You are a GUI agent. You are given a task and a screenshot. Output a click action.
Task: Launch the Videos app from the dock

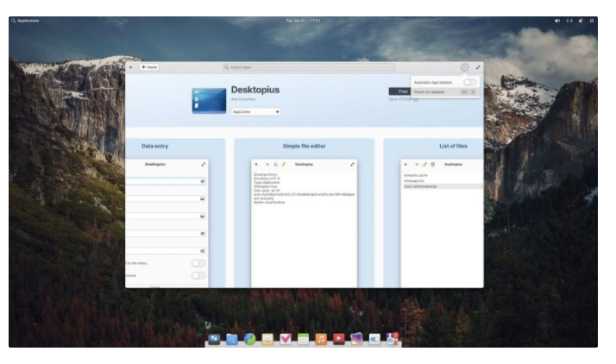(x=339, y=339)
